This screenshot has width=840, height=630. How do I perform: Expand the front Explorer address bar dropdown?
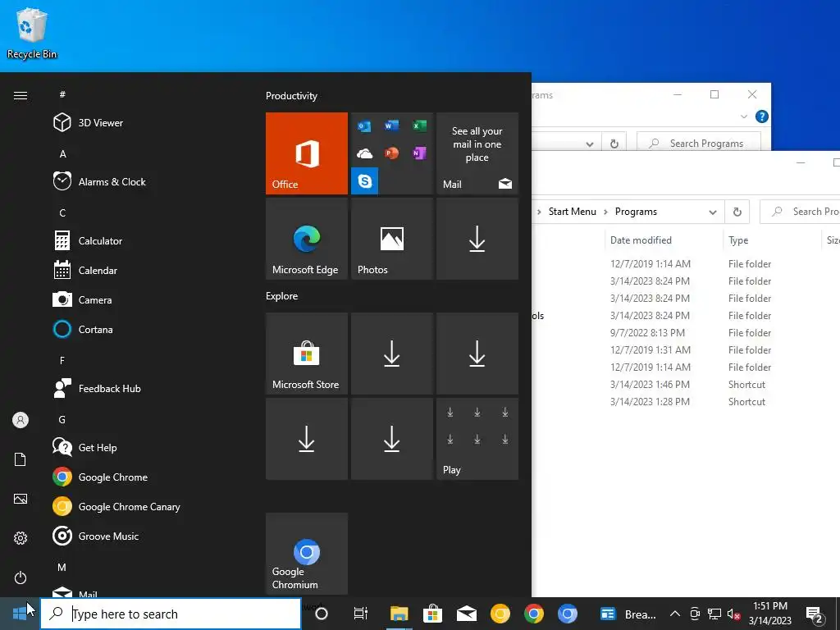(x=713, y=212)
